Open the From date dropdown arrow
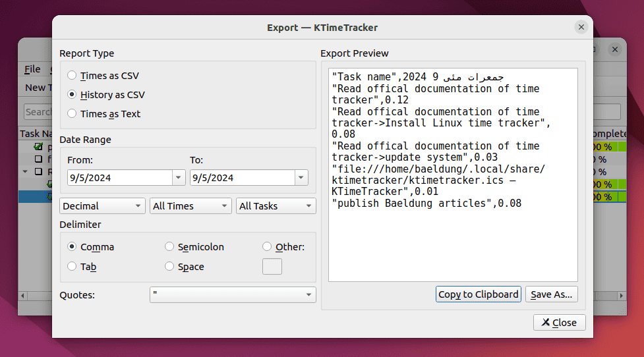 tap(178, 178)
